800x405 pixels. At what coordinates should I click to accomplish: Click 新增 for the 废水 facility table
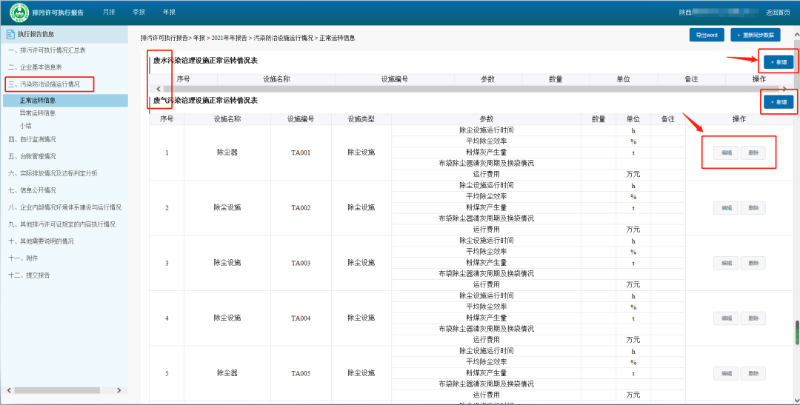(777, 62)
